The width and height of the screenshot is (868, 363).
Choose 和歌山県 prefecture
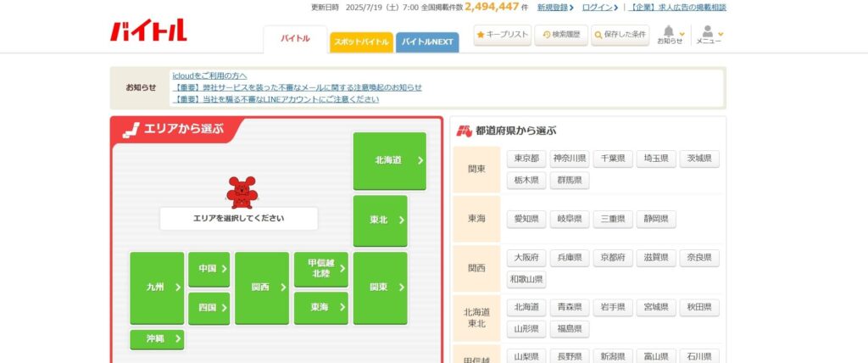(526, 279)
